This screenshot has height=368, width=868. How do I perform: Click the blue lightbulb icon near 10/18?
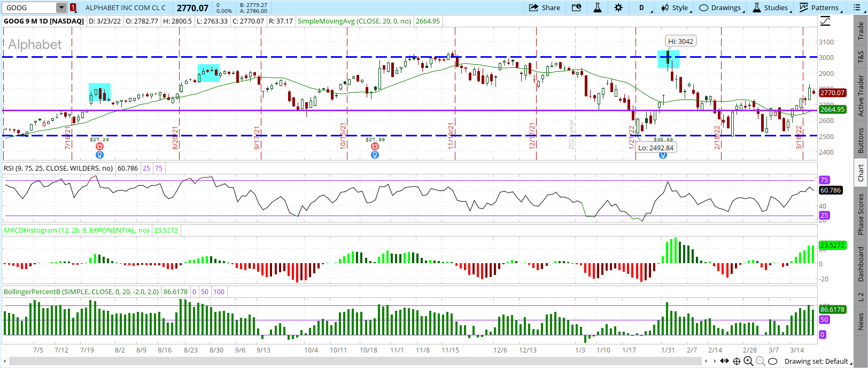pos(375,155)
